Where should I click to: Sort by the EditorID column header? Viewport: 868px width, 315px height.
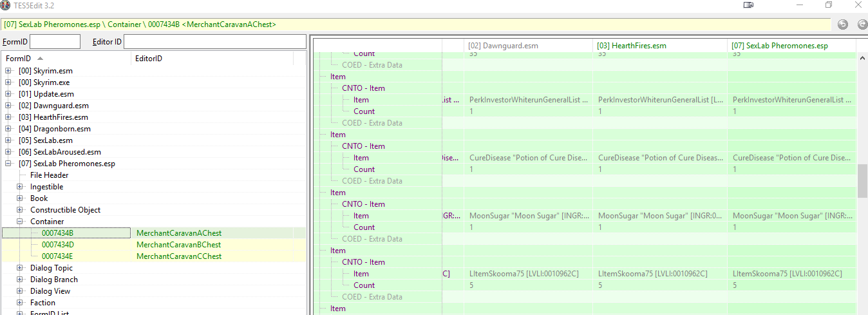pos(212,59)
